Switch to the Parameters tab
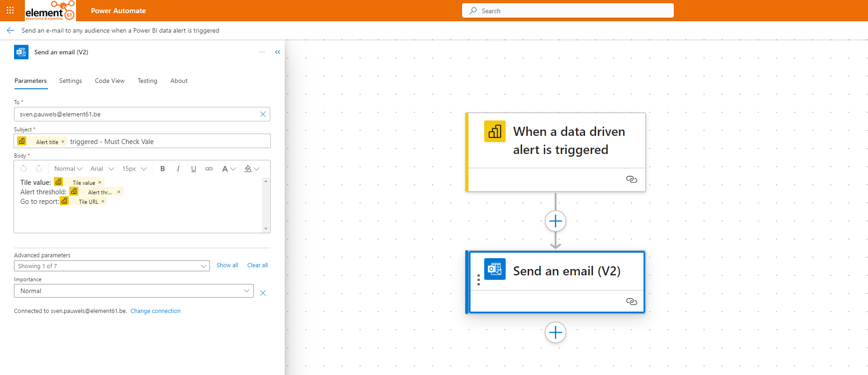Screen dimensions: 868x375 (30, 81)
